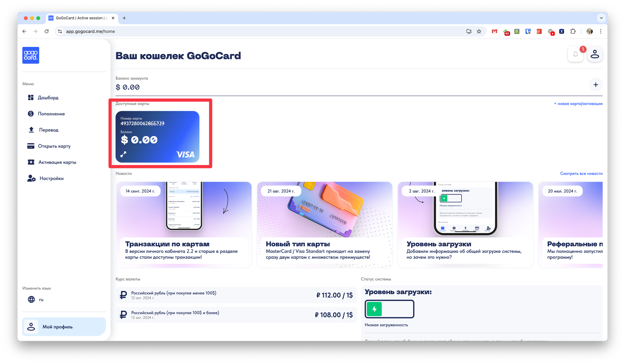
Task: Select Открыть карту in the menu
Action: [54, 146]
